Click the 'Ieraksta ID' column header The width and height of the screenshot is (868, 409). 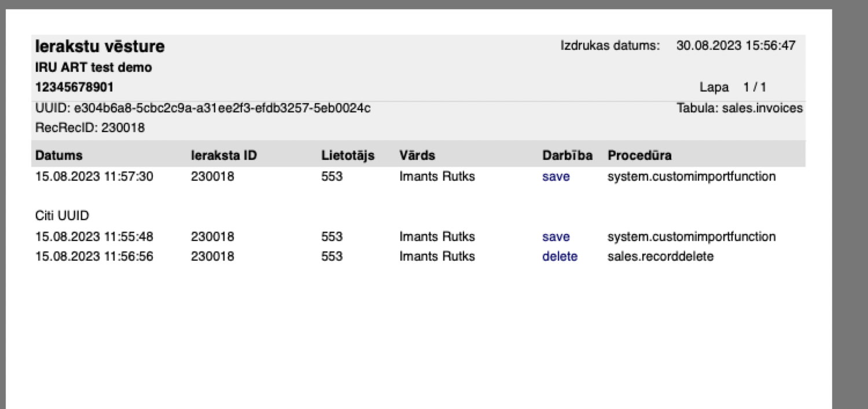coord(224,155)
